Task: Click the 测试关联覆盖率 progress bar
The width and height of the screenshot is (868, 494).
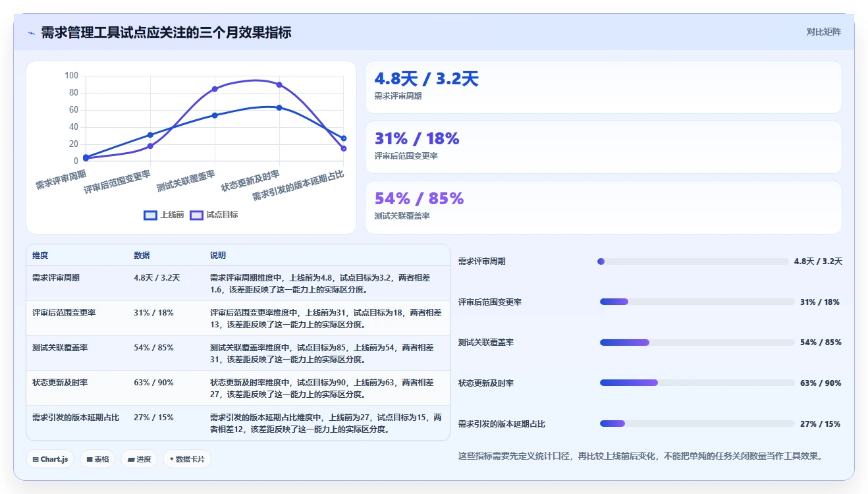Action: 697,343
